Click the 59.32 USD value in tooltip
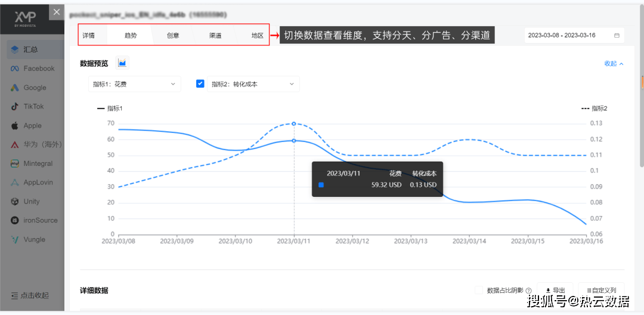Image resolution: width=644 pixels, height=315 pixels. pos(386,185)
